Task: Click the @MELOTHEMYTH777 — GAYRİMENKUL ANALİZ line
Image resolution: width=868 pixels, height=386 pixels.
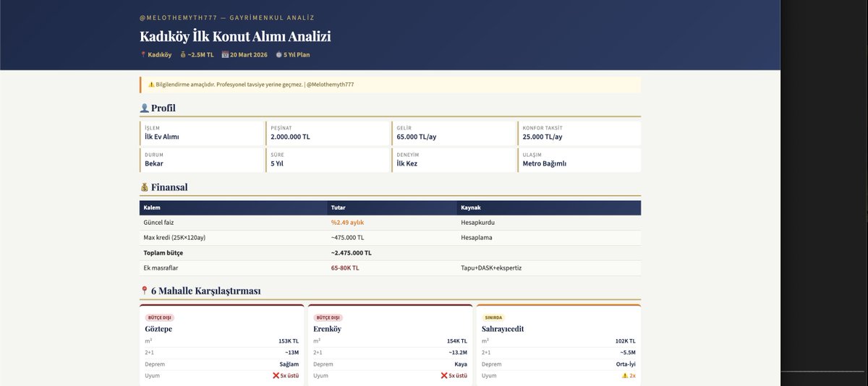Action: (227, 17)
